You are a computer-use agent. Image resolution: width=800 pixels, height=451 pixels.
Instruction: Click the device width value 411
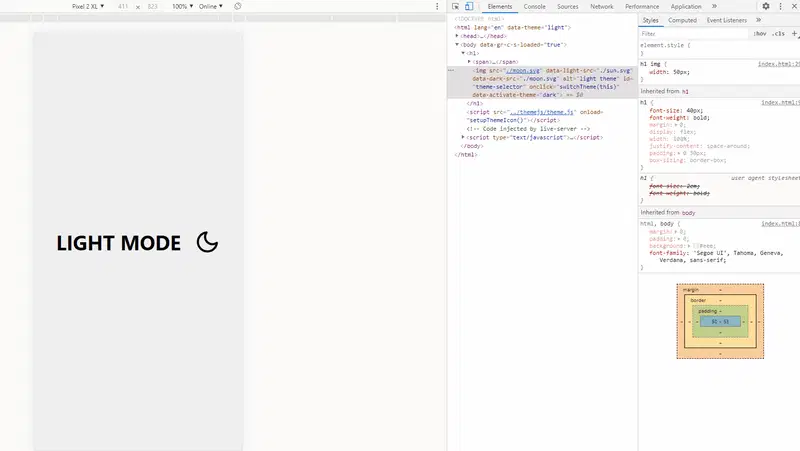coord(123,6)
